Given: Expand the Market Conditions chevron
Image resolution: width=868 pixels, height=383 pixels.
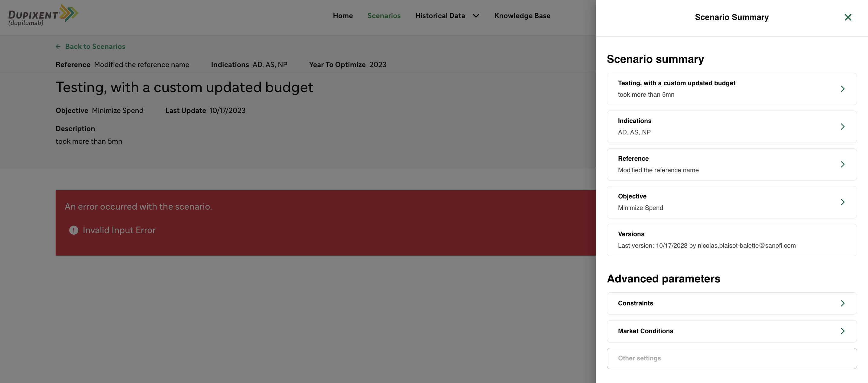Looking at the screenshot, I should [x=842, y=331].
